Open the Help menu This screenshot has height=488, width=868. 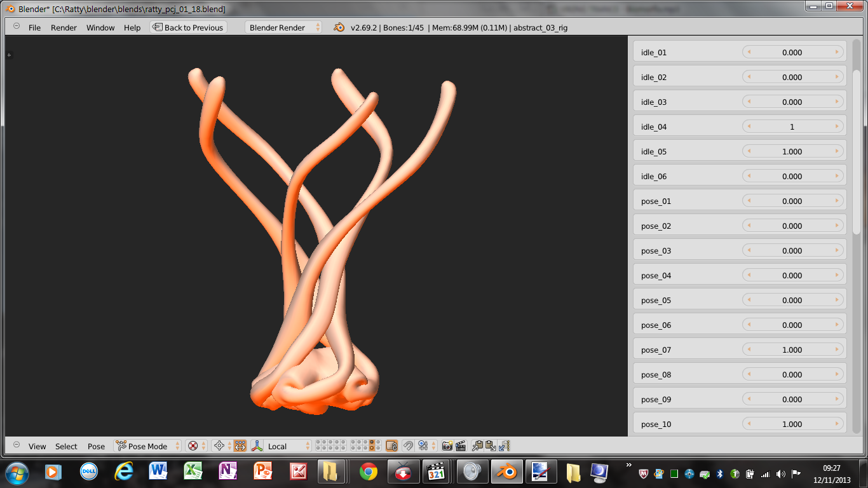(132, 27)
